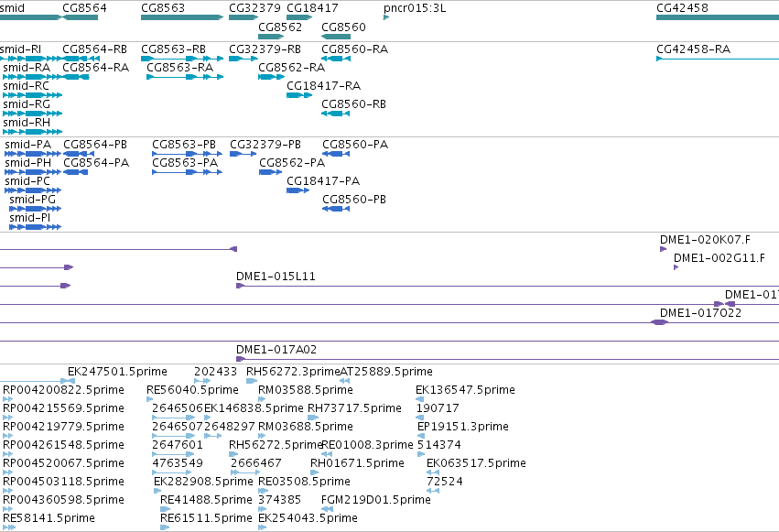779x532 pixels.
Task: Click protein CG8562-PA
Action: 292,163
